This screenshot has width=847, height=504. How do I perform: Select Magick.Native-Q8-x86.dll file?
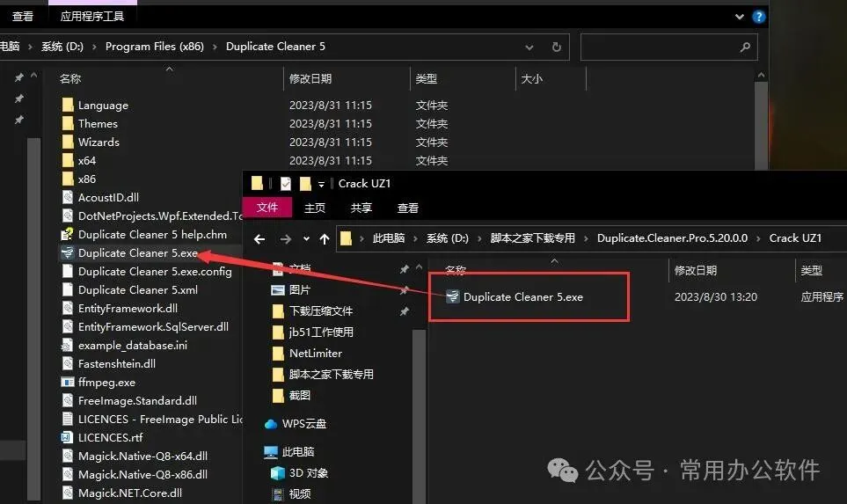[142, 474]
